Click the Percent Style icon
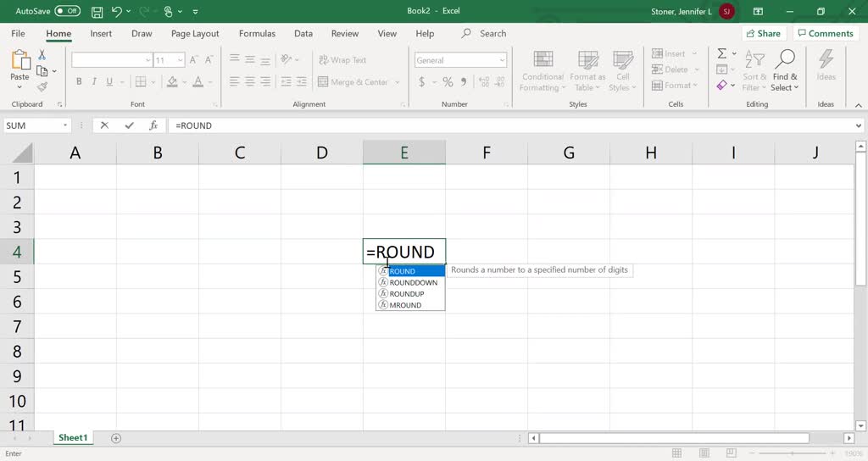 click(447, 82)
